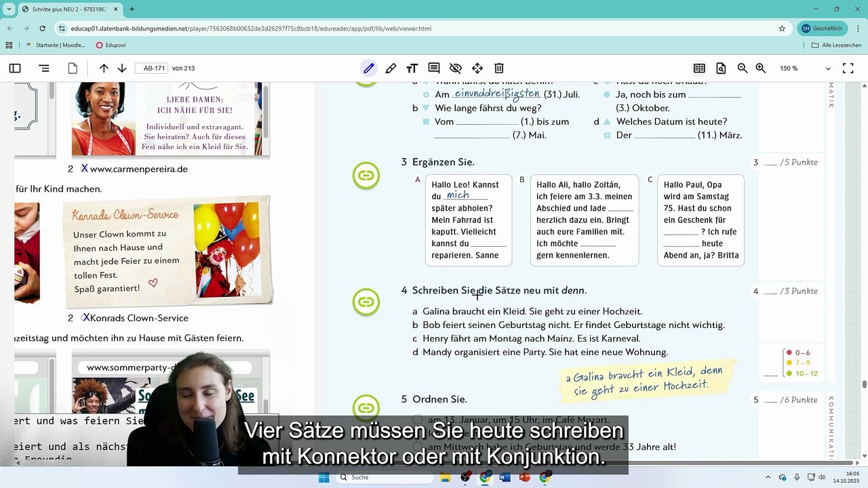Enter fullscreen mode
Viewport: 868px width, 488px height.
click(x=848, y=68)
